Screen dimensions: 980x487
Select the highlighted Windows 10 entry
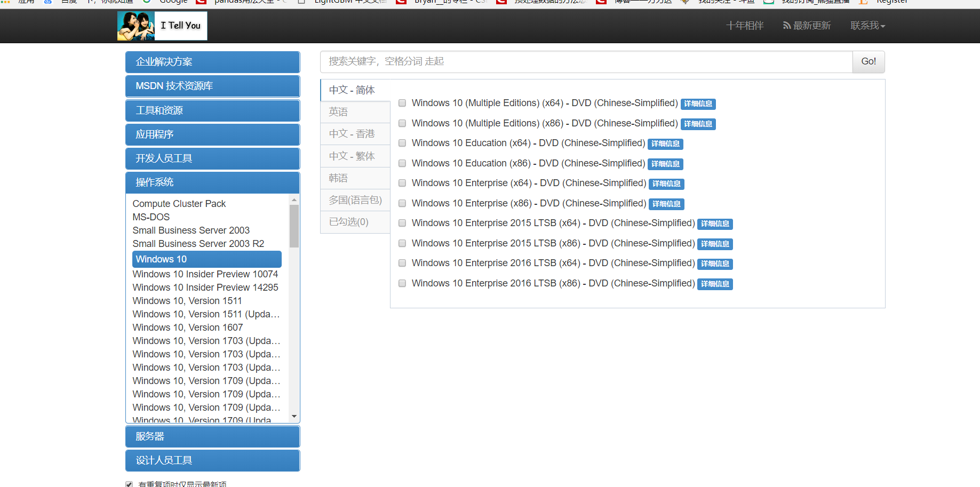click(207, 259)
